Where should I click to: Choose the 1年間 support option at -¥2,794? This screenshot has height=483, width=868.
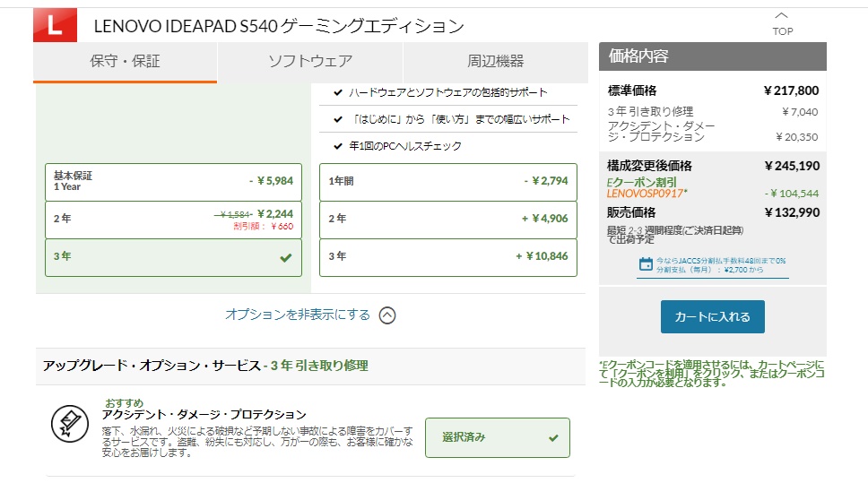click(x=447, y=182)
